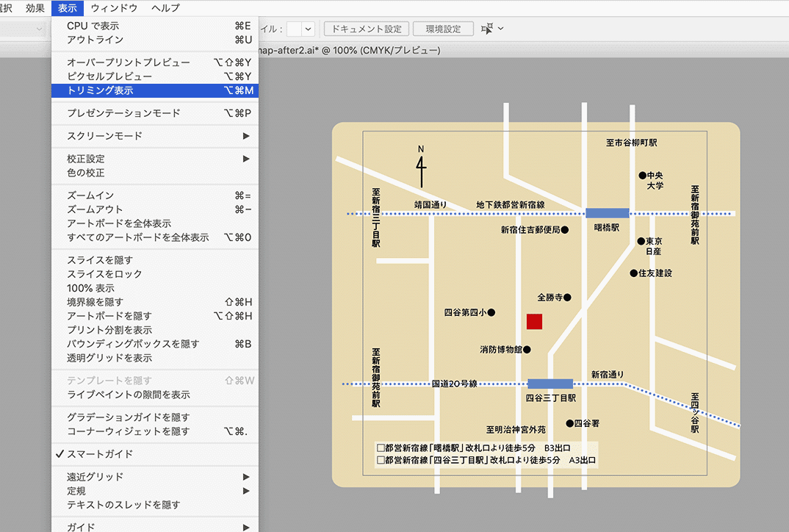Expand 校正設定 submenu

(x=155, y=159)
